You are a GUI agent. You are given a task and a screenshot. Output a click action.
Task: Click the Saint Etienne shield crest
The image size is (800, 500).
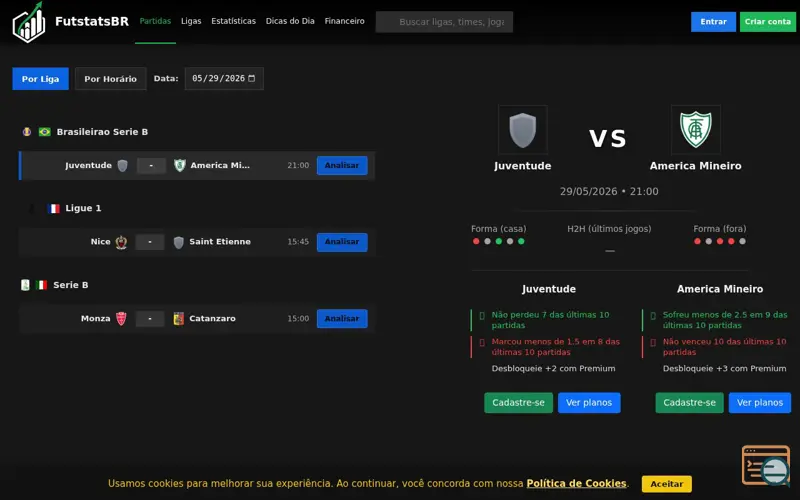(179, 242)
